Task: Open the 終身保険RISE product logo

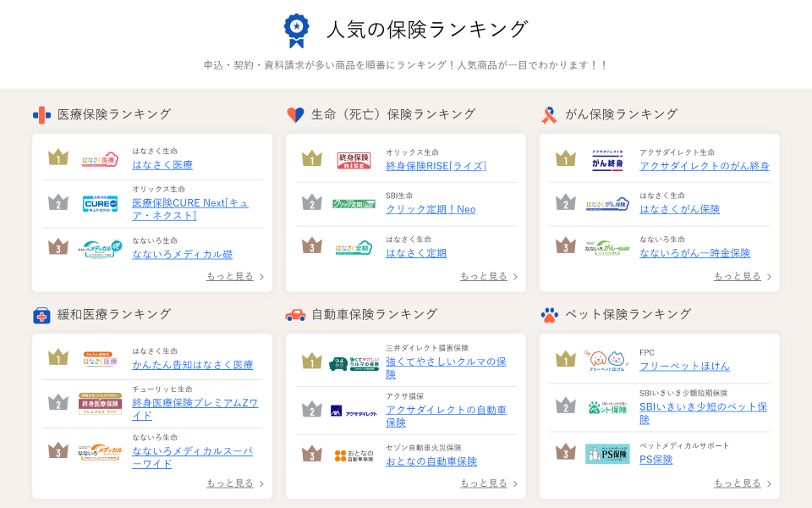Action: 354,159
